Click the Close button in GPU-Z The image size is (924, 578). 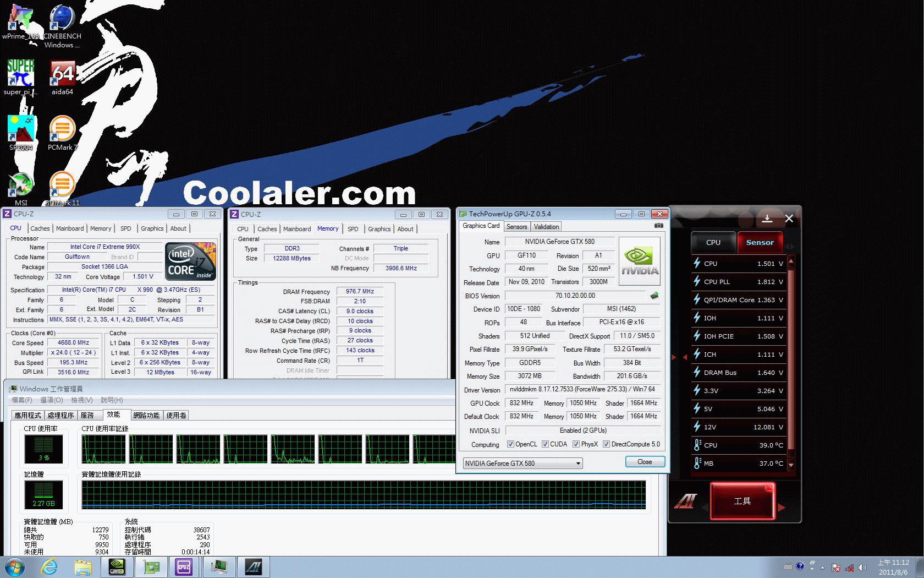click(x=645, y=462)
